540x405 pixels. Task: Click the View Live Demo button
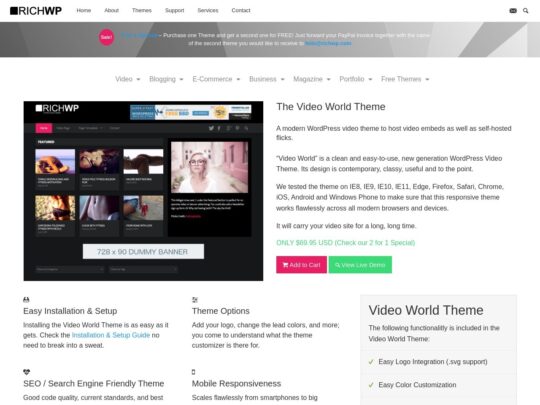pos(360,265)
